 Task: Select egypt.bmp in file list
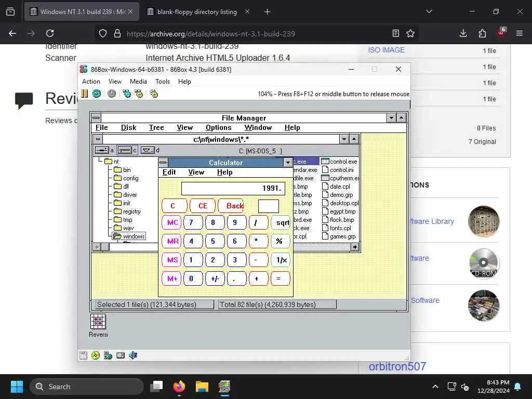(339, 211)
